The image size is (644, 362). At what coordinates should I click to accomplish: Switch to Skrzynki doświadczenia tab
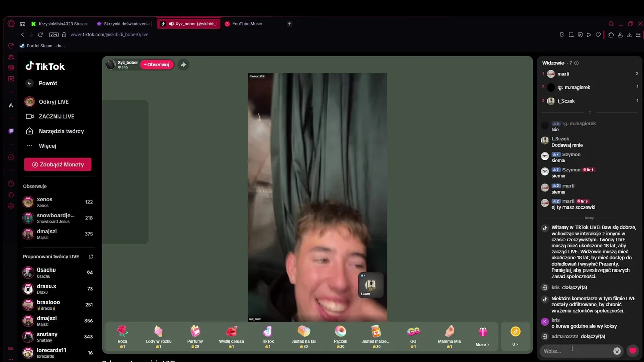click(123, 24)
